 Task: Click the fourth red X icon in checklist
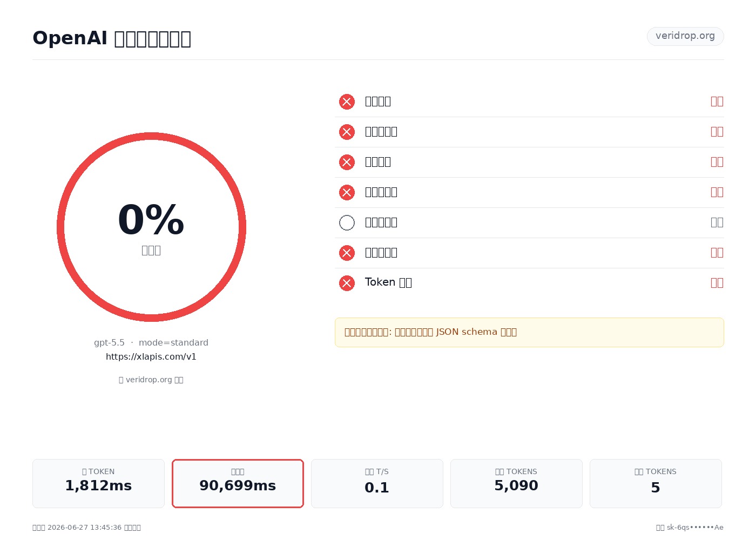tap(347, 192)
